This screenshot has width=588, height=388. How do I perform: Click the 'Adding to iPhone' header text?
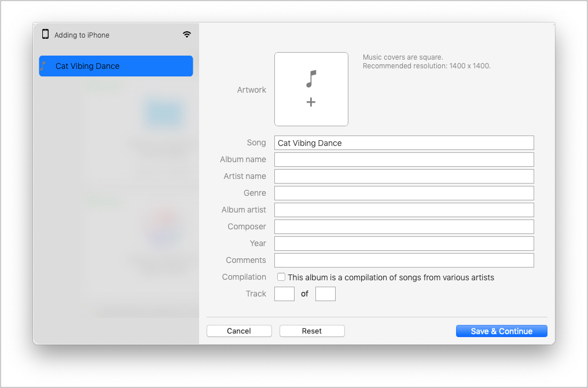point(82,35)
